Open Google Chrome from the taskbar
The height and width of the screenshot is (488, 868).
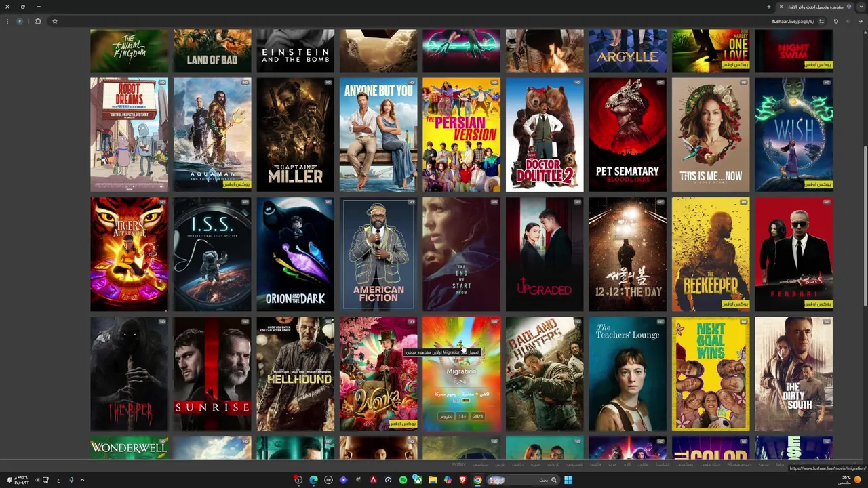click(477, 480)
